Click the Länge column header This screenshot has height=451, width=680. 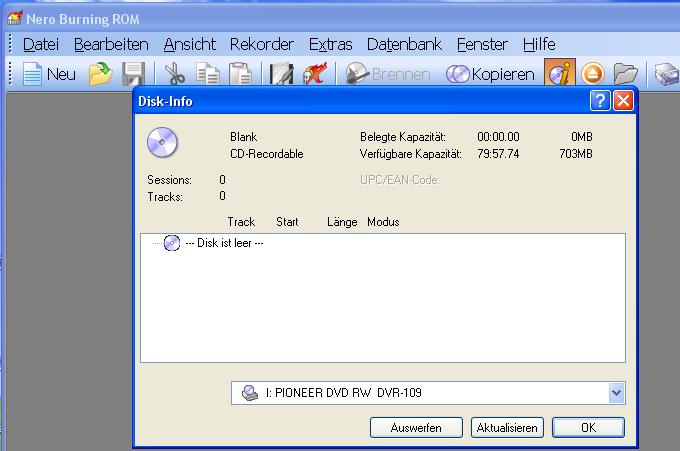click(342, 222)
